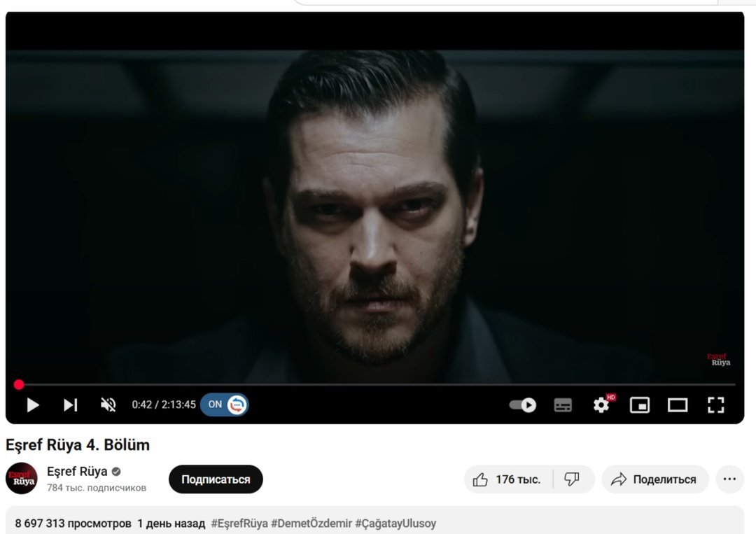The image size is (756, 534).
Task: Unmute the video using the speaker icon
Action: click(108, 405)
